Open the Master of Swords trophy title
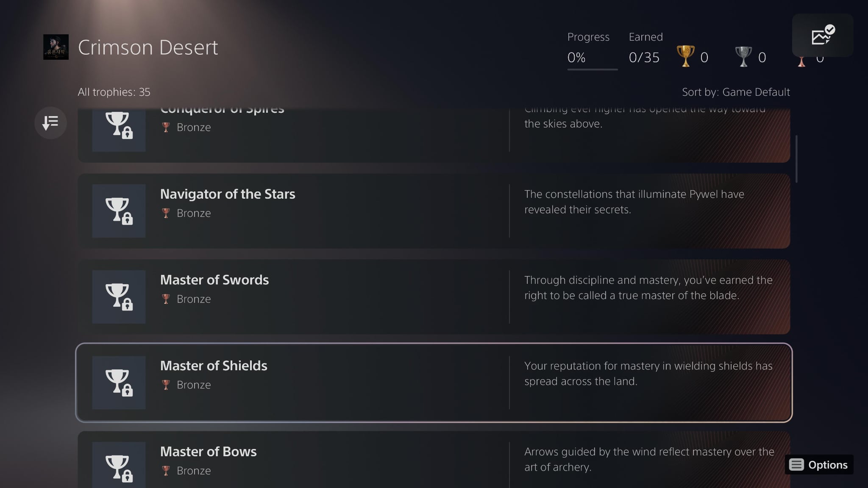The width and height of the screenshot is (868, 488). pyautogui.click(x=214, y=280)
